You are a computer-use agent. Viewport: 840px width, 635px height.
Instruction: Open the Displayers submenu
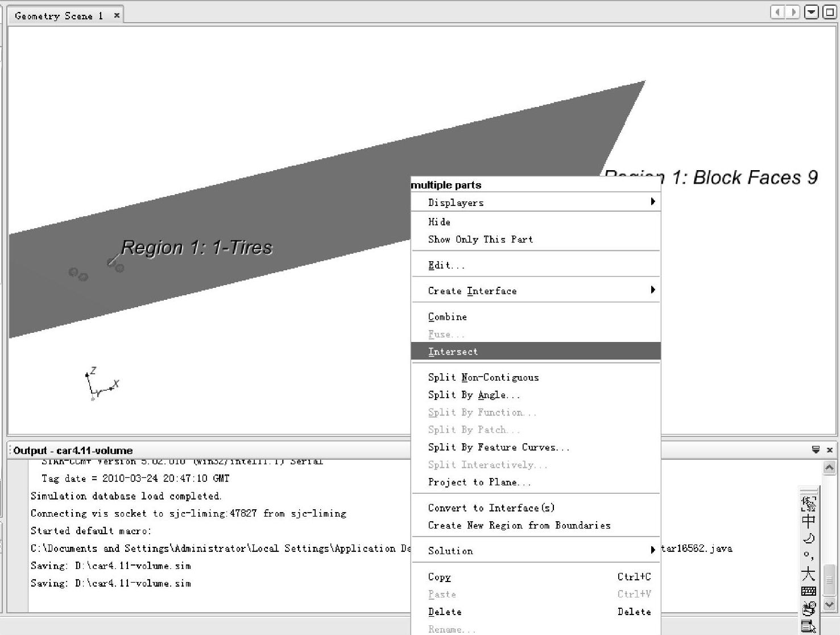coord(536,202)
